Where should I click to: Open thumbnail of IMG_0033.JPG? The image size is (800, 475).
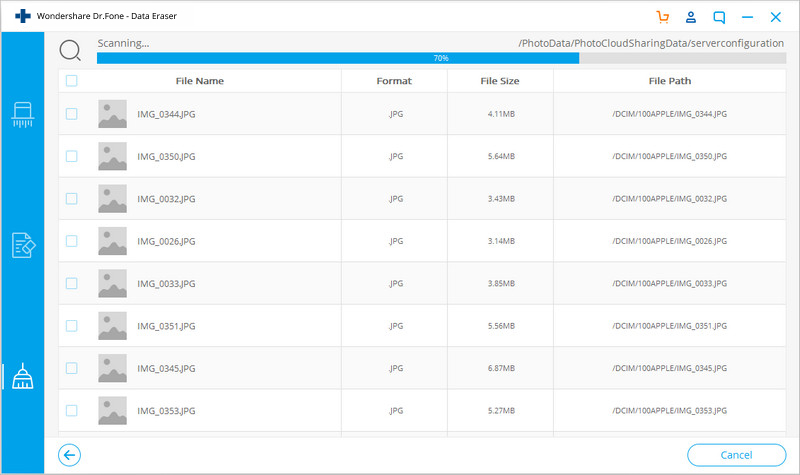coord(112,283)
